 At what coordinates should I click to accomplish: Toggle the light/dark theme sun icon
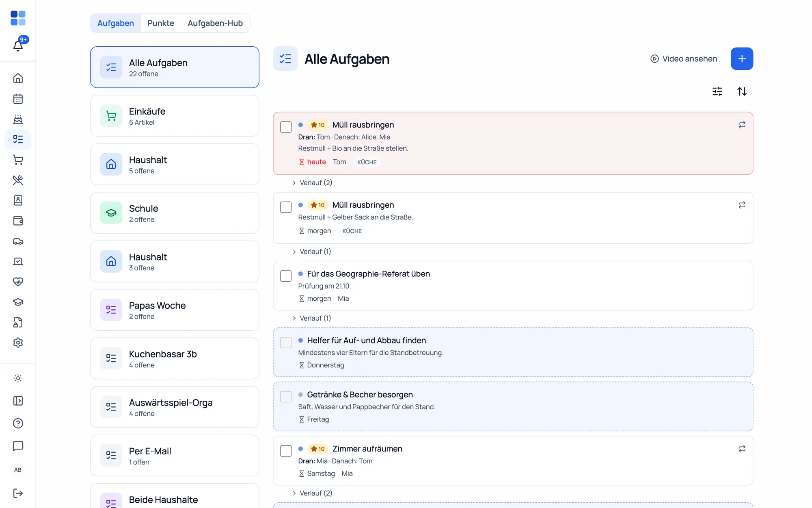(x=18, y=378)
